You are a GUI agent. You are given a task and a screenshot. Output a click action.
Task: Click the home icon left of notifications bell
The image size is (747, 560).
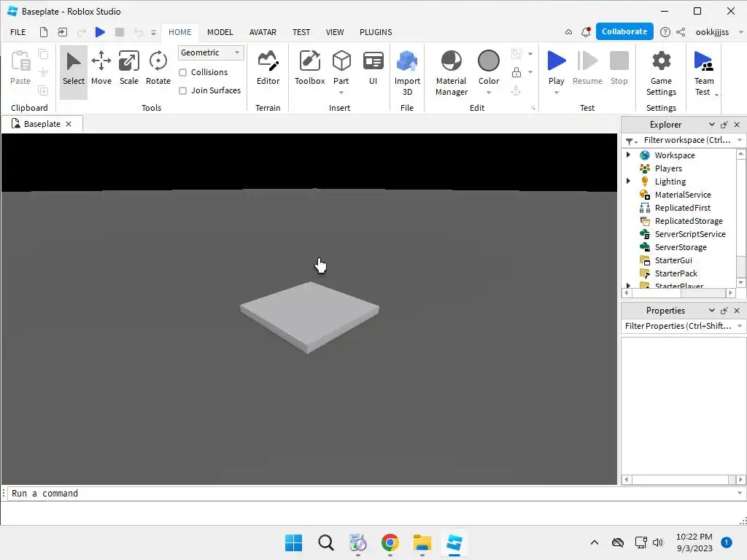pyautogui.click(x=568, y=32)
